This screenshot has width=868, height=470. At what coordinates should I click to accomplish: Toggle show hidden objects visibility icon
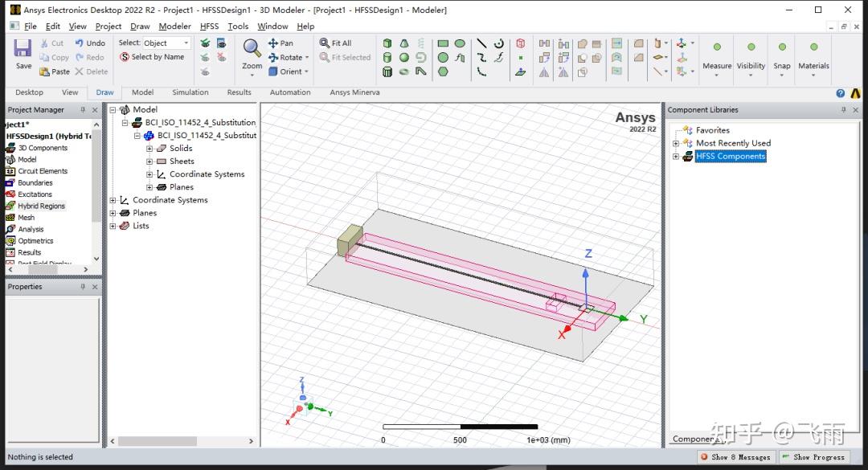click(222, 43)
